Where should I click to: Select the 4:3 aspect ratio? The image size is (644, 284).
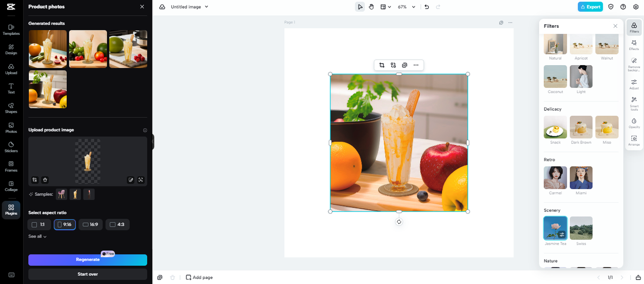point(117,224)
